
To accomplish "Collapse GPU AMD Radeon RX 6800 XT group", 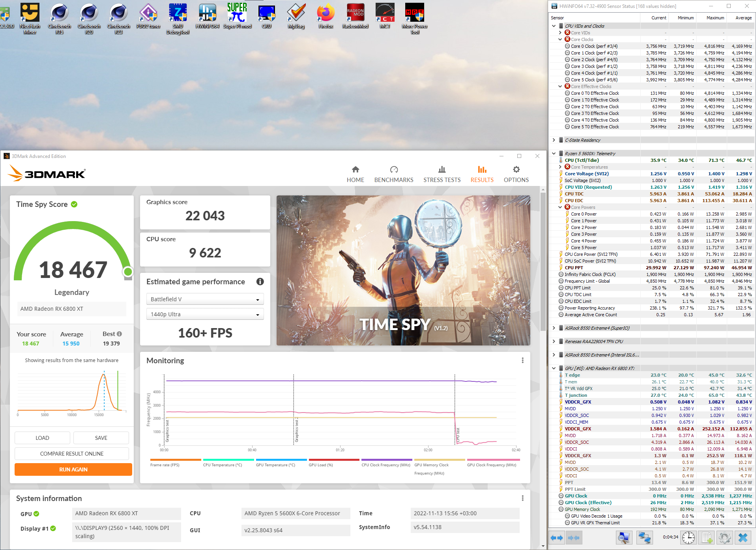I will coord(554,368).
